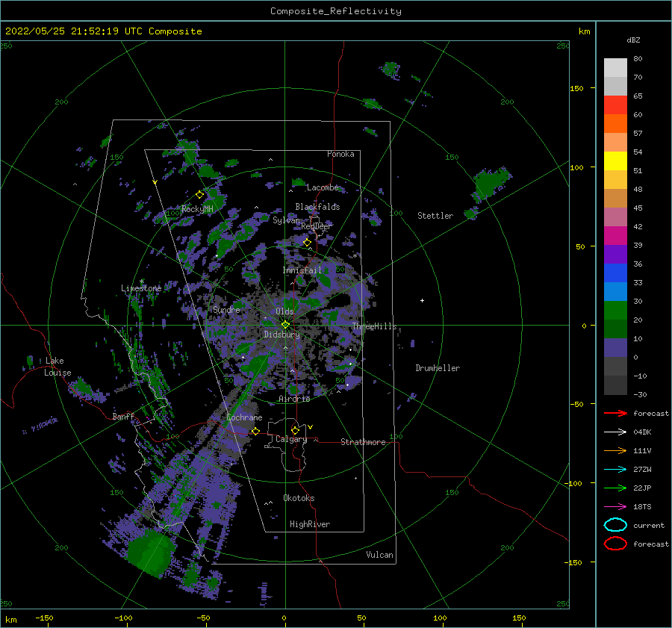Click the Airdrie label
Screen dimensions: 672x628
point(294,399)
